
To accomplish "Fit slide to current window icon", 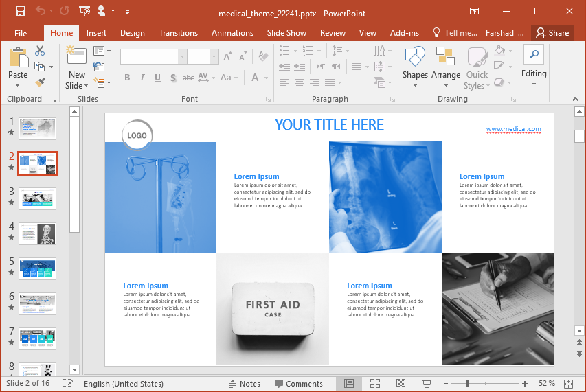I will (x=569, y=384).
